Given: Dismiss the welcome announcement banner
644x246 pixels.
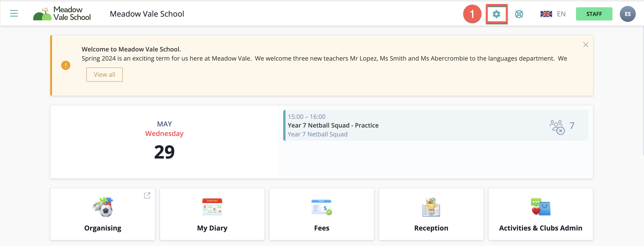Looking at the screenshot, I should coord(586,45).
